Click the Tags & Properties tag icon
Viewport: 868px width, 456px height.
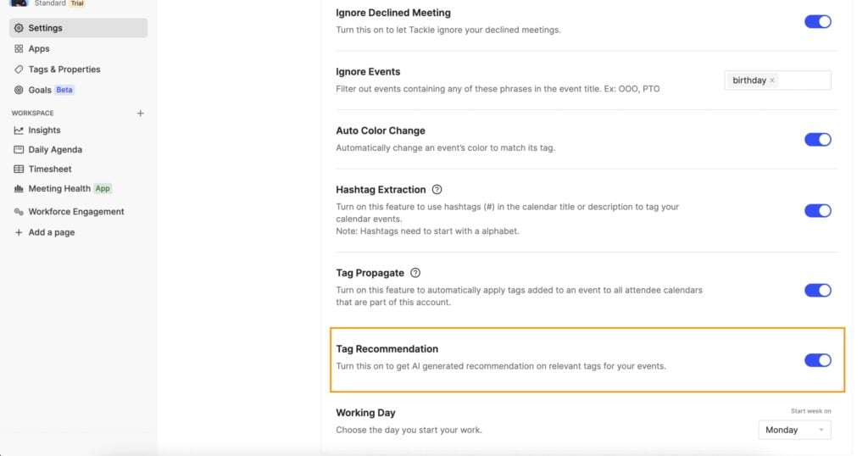pos(19,70)
